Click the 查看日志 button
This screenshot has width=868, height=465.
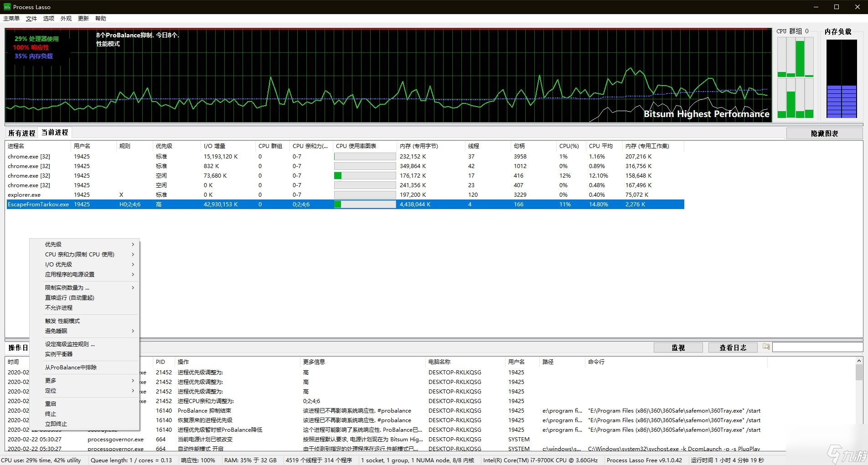click(733, 347)
